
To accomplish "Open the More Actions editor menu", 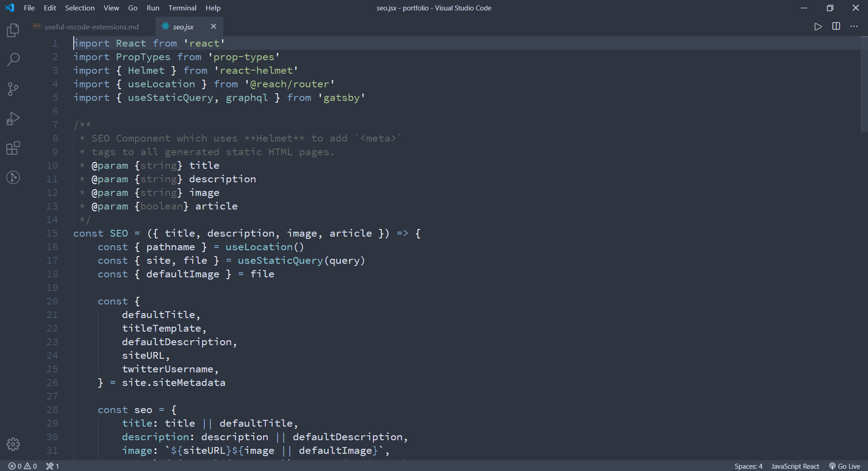I will [854, 26].
